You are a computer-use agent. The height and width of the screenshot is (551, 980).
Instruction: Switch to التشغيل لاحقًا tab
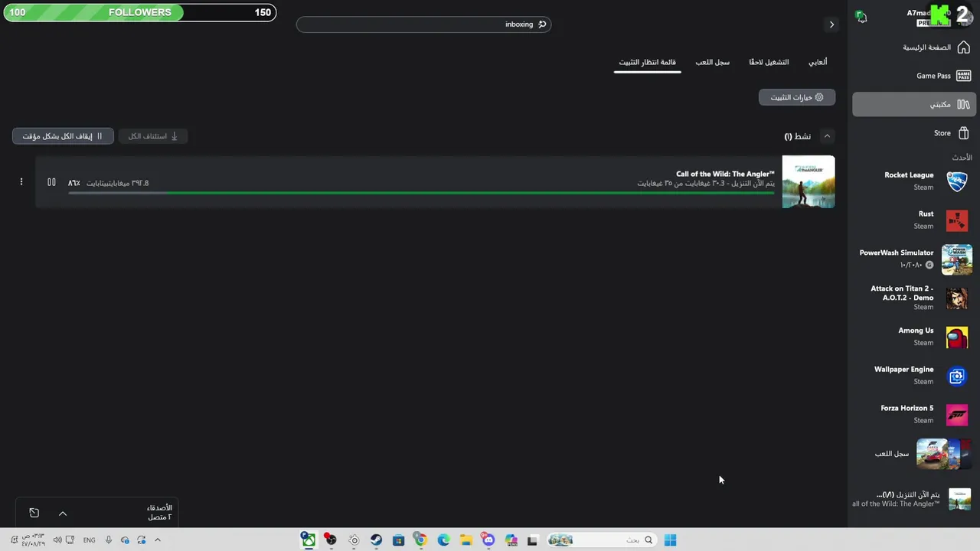coord(769,62)
